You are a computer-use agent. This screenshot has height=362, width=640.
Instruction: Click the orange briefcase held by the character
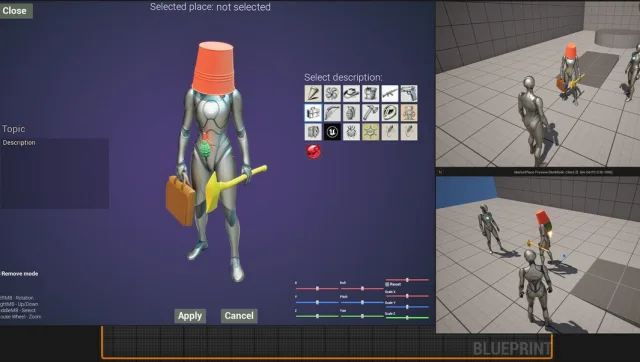click(180, 200)
